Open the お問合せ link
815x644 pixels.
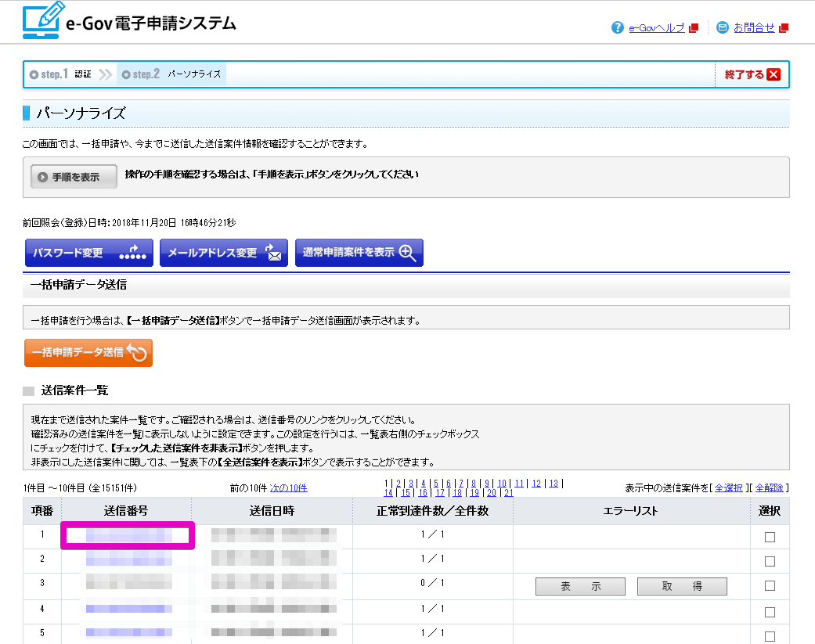(x=754, y=28)
